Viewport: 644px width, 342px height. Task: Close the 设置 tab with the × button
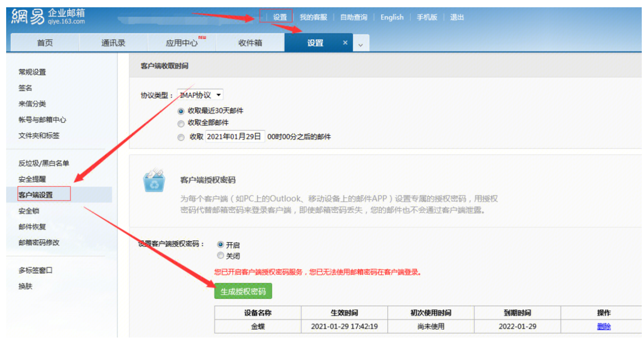[345, 43]
